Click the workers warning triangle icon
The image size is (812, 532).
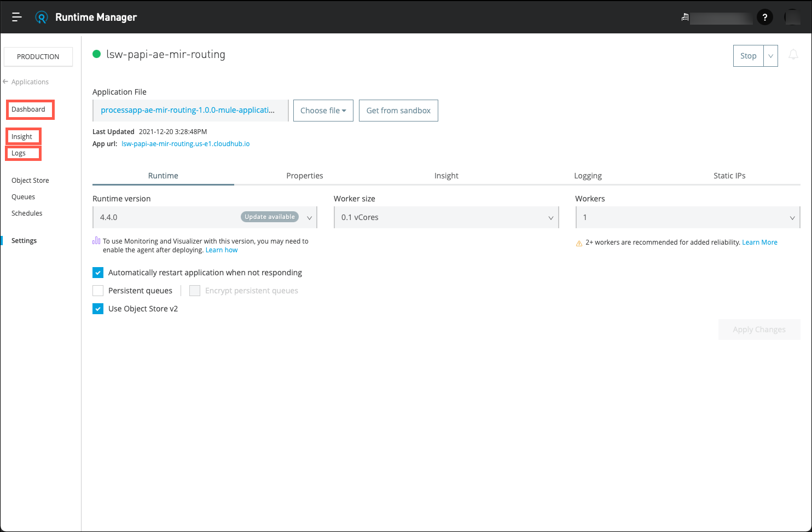(x=579, y=243)
